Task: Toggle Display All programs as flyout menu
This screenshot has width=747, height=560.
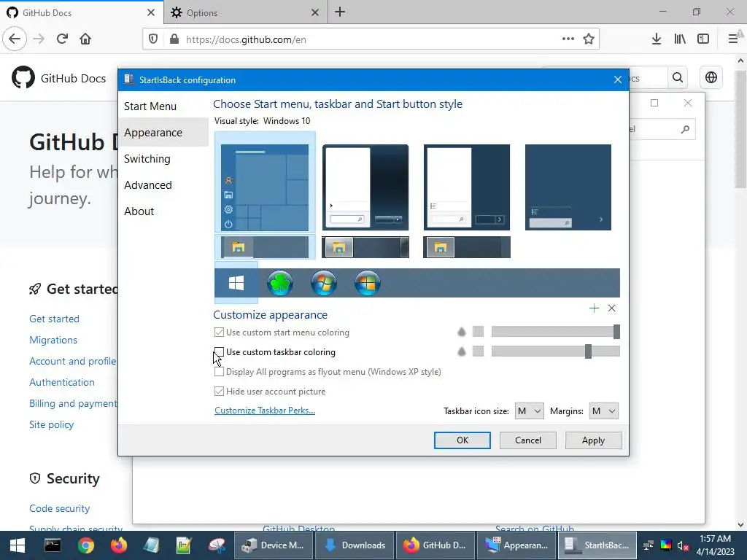Action: (x=328, y=372)
